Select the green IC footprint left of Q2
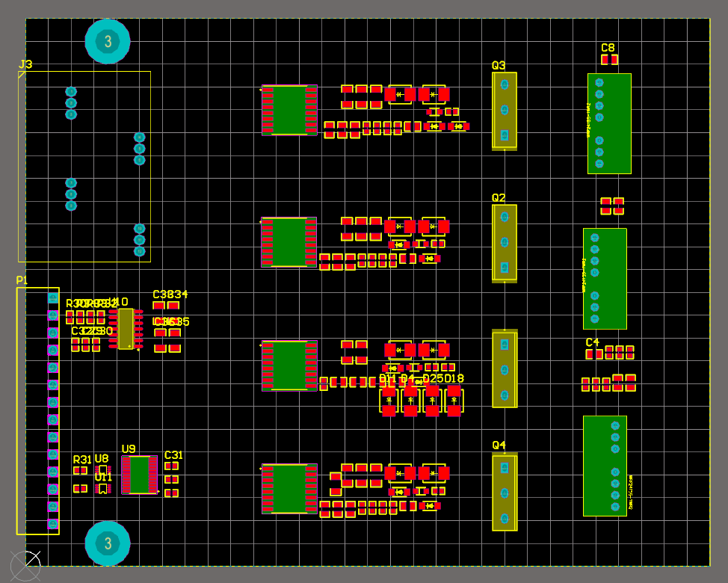Image resolution: width=728 pixels, height=583 pixels. pyautogui.click(x=289, y=242)
